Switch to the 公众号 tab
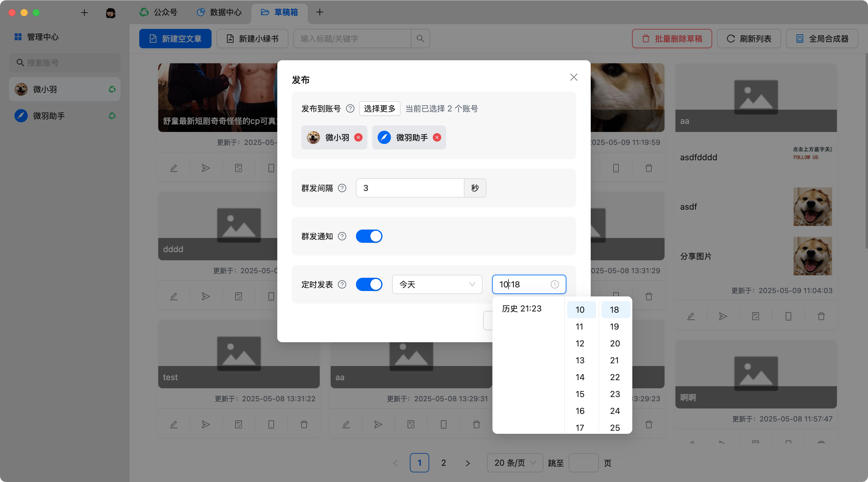Image resolution: width=868 pixels, height=482 pixels. click(x=158, y=12)
